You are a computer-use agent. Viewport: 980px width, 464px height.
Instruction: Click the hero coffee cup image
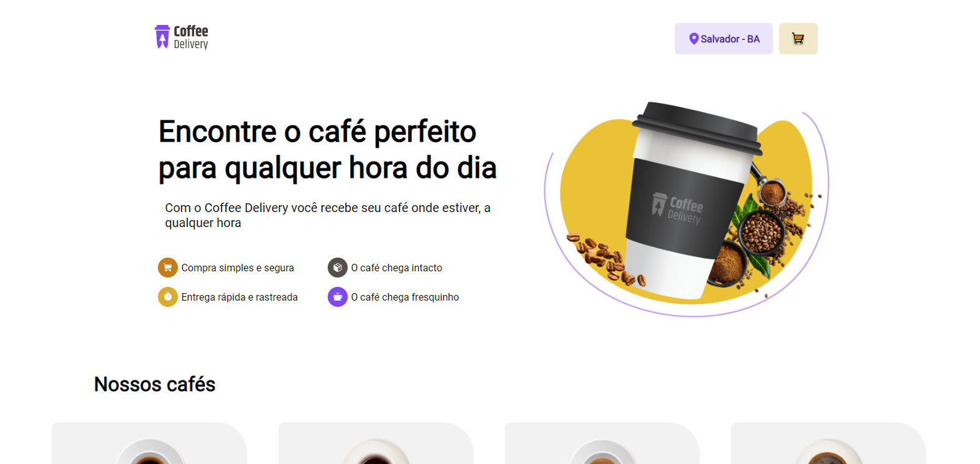[x=687, y=209]
